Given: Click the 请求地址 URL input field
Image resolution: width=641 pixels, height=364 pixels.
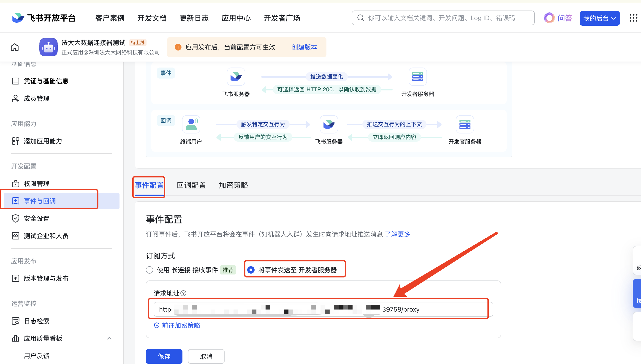Looking at the screenshot, I should (323, 309).
